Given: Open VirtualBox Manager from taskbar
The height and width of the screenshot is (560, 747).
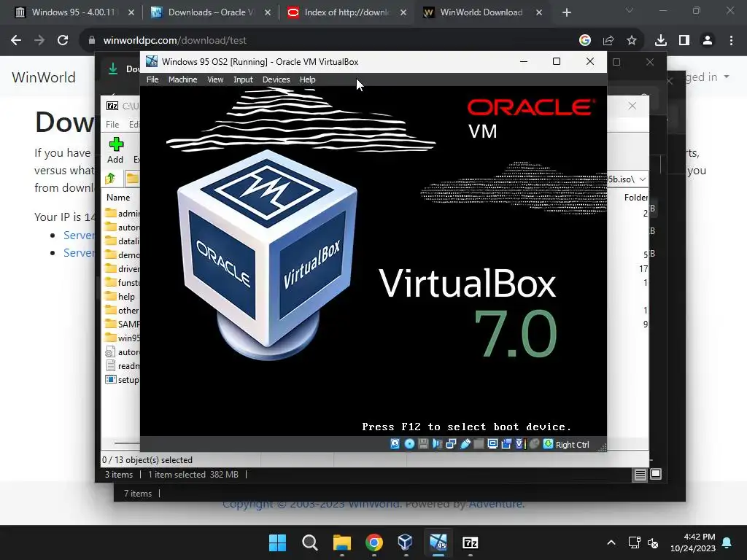Looking at the screenshot, I should (406, 542).
